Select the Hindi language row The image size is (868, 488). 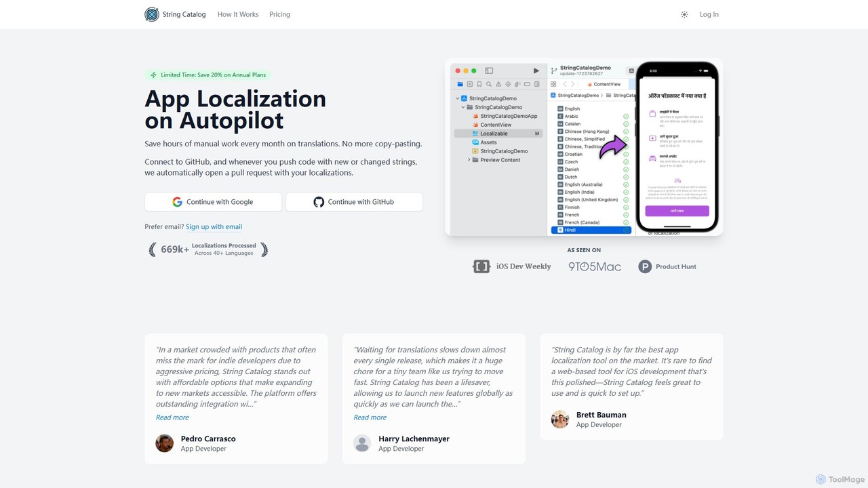(591, 230)
